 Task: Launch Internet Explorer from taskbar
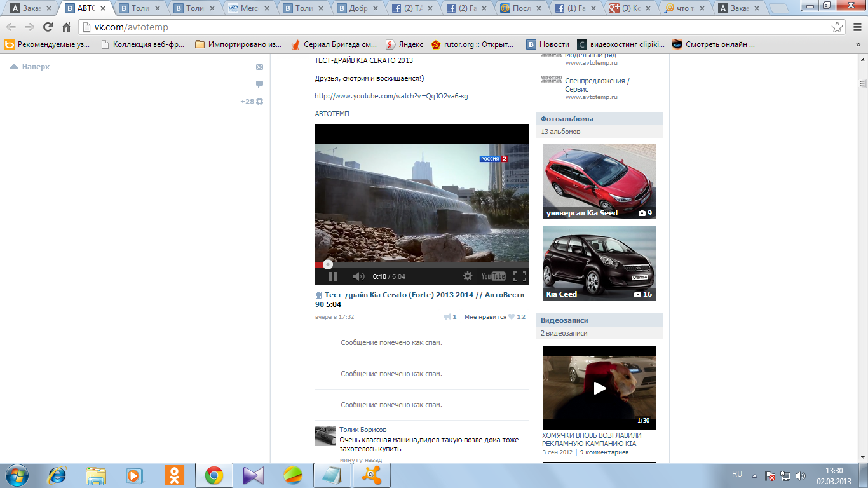[58, 475]
